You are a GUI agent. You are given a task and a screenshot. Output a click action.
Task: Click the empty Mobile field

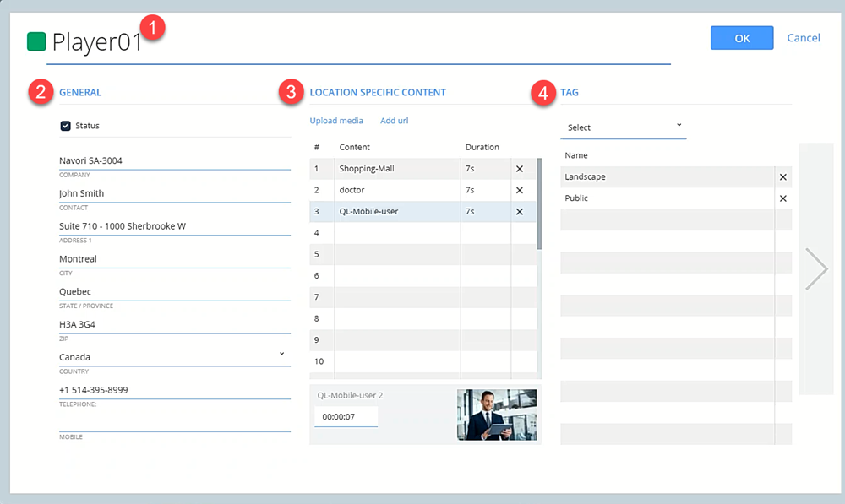pyautogui.click(x=174, y=422)
